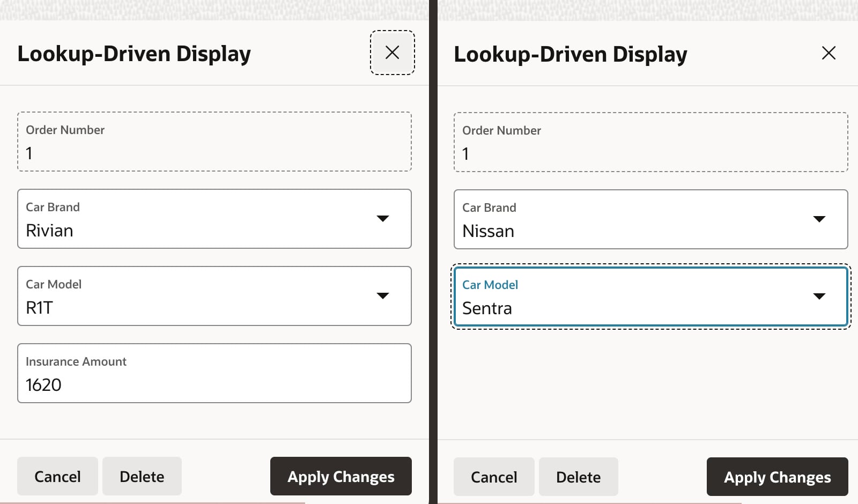Select the Nissan value text in Car Brand
This screenshot has height=504, width=858.
coord(488,231)
